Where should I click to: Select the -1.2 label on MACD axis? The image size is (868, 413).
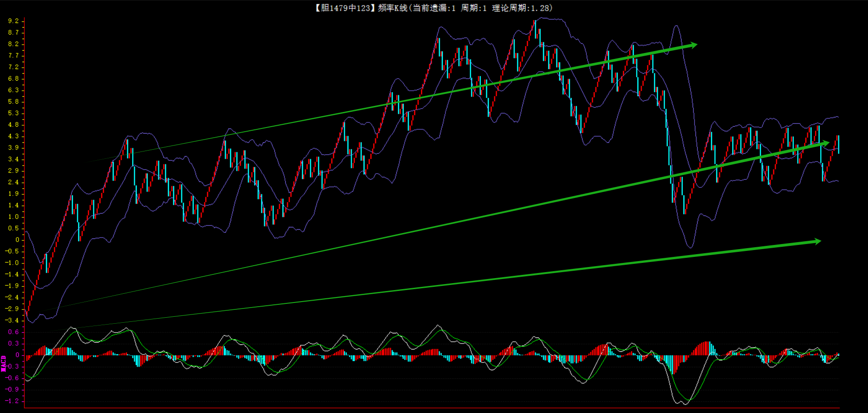pos(12,401)
